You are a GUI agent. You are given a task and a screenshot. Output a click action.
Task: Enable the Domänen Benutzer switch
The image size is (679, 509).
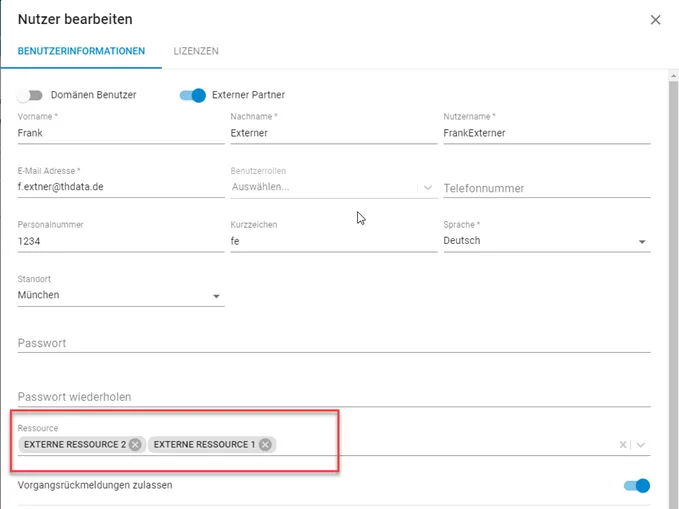30,95
